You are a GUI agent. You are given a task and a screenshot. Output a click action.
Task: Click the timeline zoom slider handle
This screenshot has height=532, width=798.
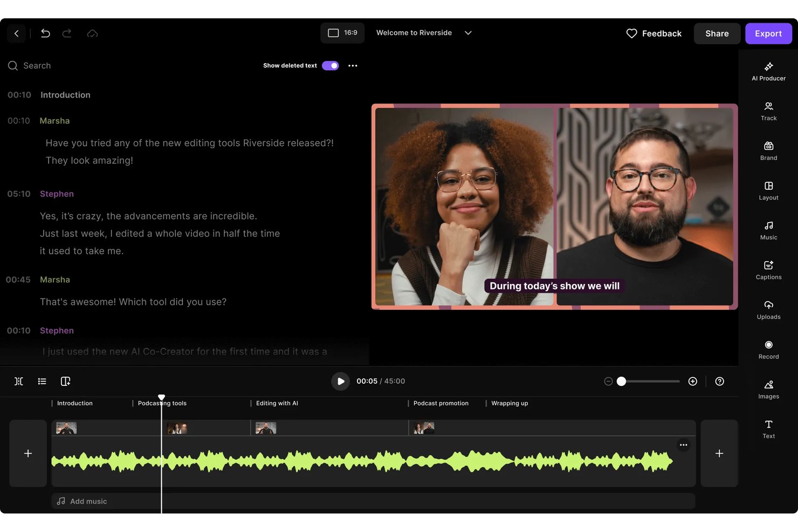621,381
